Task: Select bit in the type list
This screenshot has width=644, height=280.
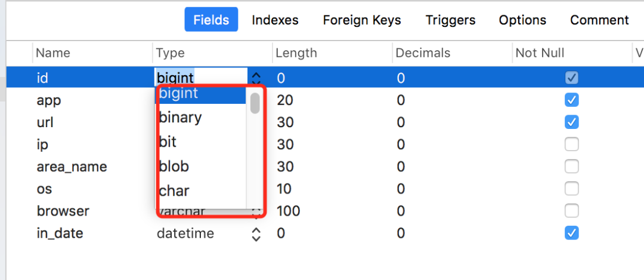Action: coord(168,142)
